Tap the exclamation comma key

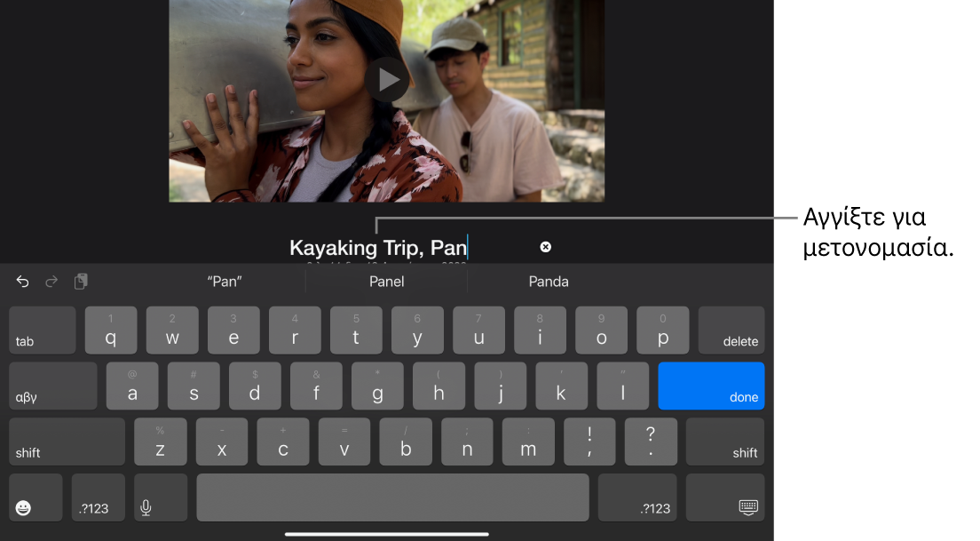click(x=589, y=442)
